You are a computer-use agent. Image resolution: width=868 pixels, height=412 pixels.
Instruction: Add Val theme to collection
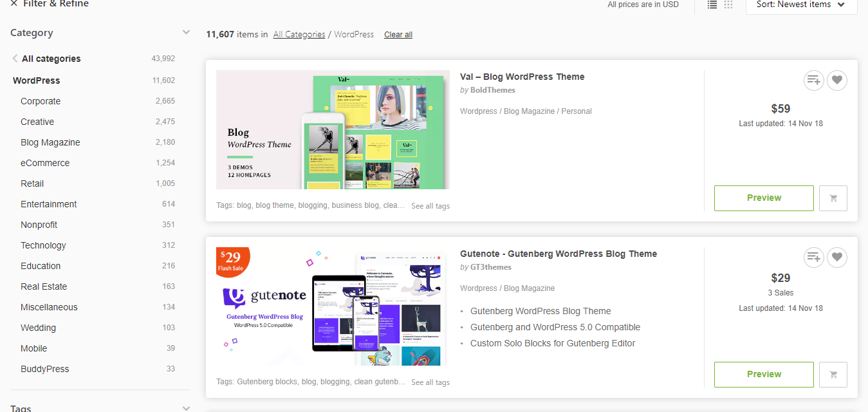pyautogui.click(x=814, y=80)
